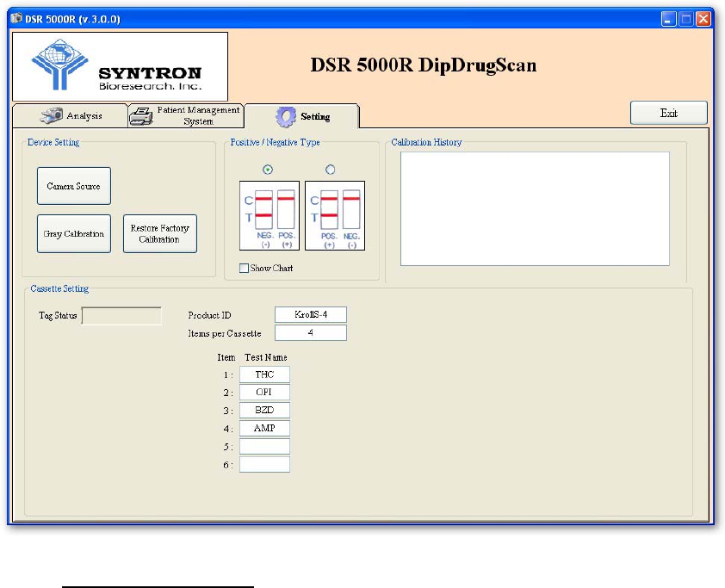This screenshot has width=725, height=588.
Task: Click item 4 test name AMP field
Action: click(265, 428)
